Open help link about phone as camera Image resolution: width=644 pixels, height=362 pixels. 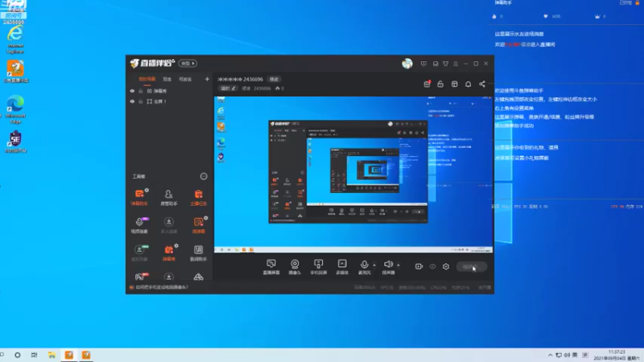162,287
